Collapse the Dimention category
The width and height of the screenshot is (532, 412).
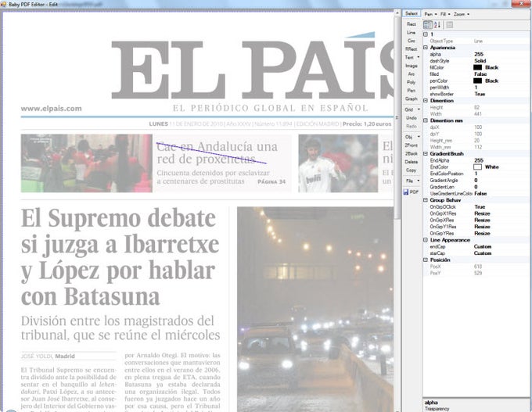426,101
